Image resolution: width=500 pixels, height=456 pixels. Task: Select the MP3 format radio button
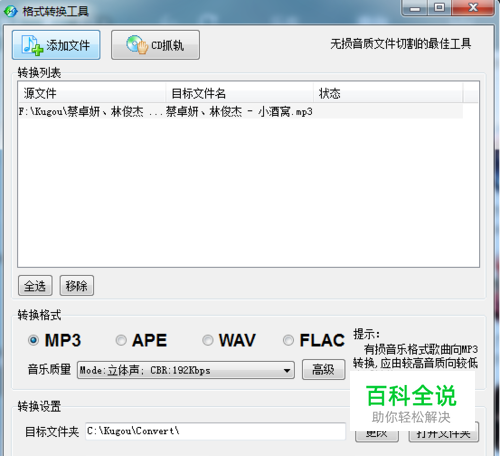pyautogui.click(x=33, y=340)
